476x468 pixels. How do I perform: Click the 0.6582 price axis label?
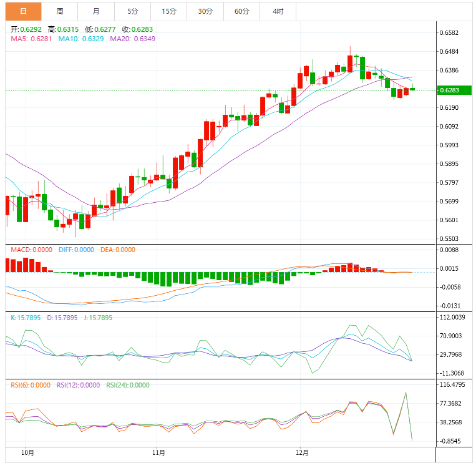coord(449,33)
